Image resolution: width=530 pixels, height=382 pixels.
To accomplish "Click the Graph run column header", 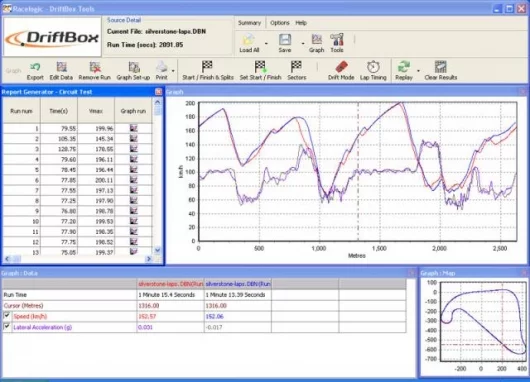I will coord(134,111).
